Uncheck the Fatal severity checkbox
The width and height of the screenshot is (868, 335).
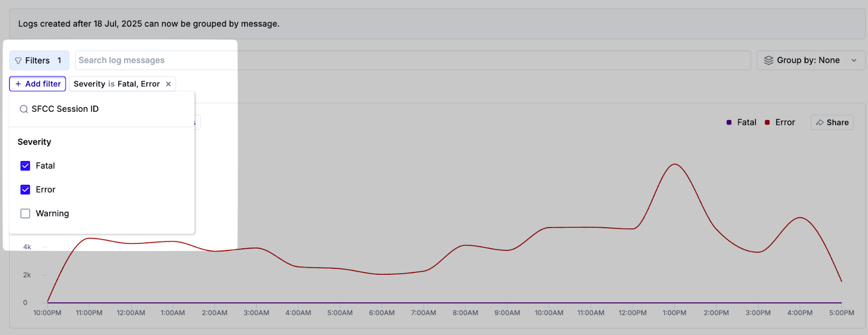(x=25, y=166)
